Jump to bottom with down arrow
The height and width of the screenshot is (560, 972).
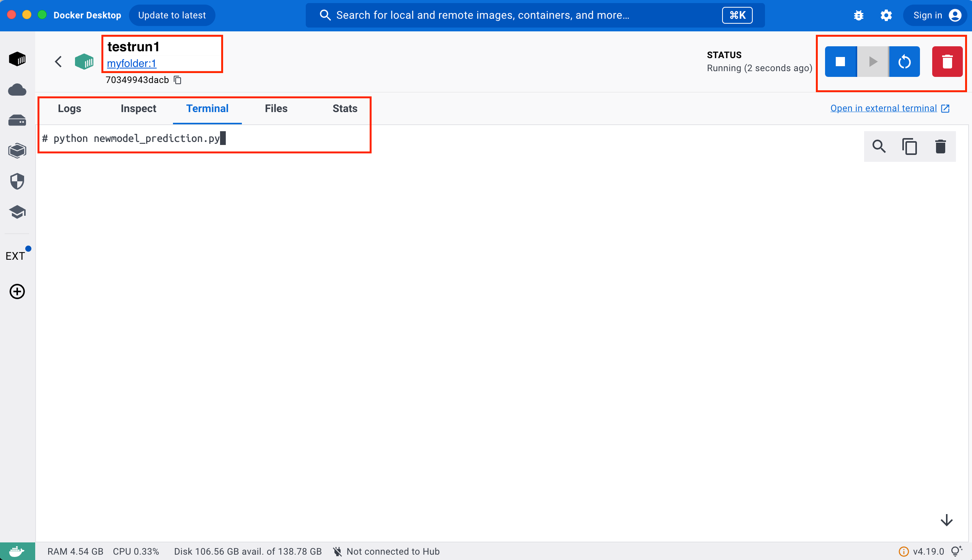tap(947, 520)
